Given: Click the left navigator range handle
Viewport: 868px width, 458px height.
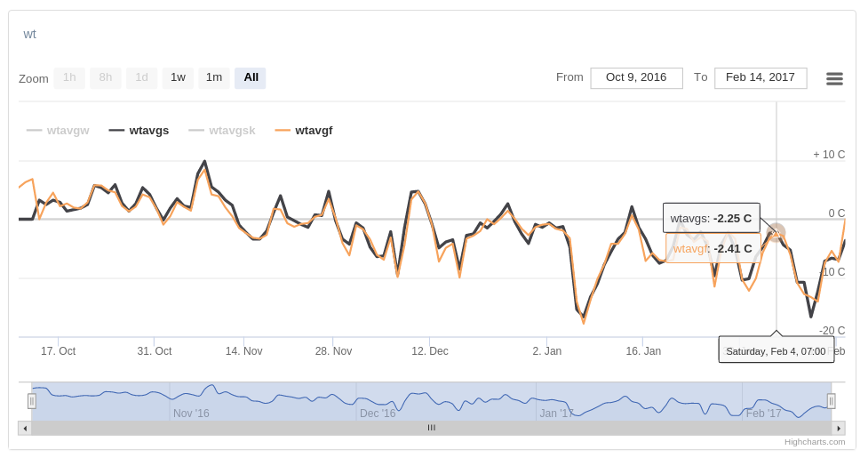Looking at the screenshot, I should tap(32, 401).
